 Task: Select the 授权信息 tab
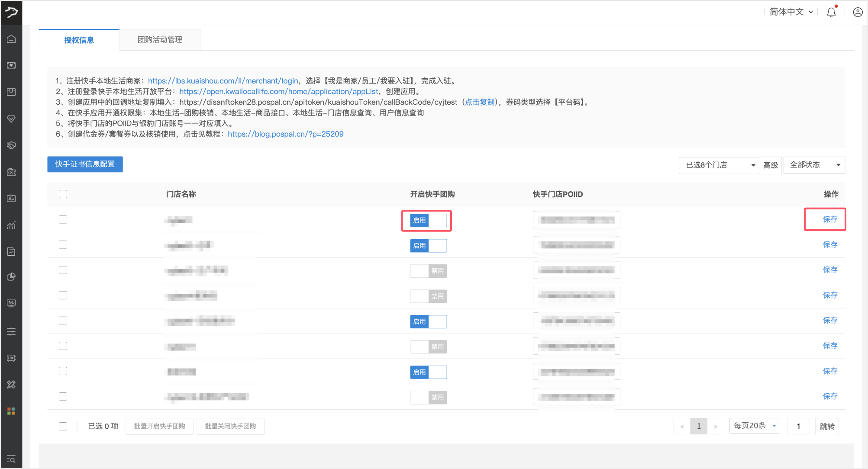click(x=79, y=40)
